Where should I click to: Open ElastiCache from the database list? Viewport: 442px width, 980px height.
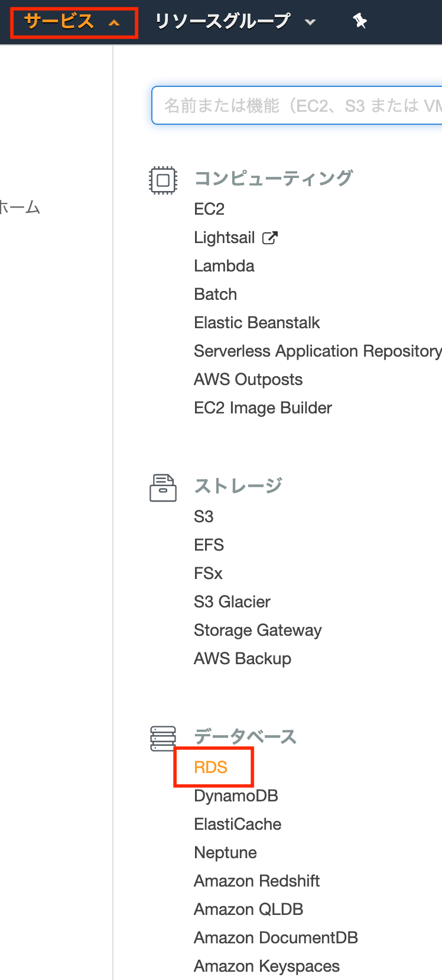[x=238, y=823]
